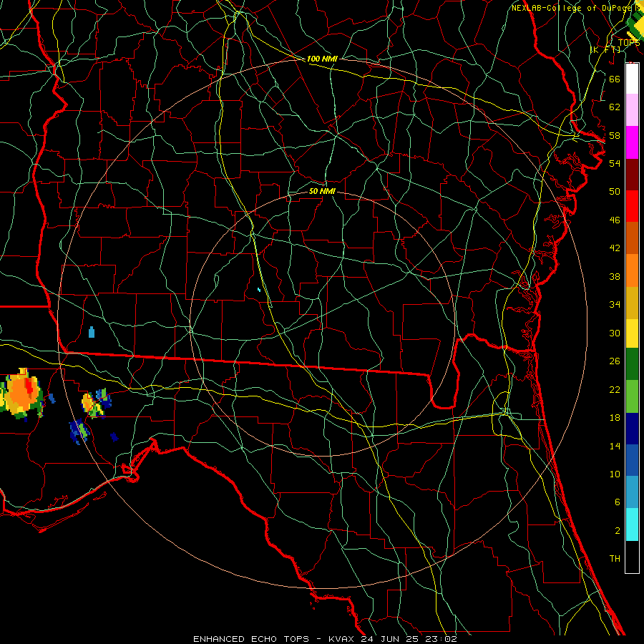Click the large orange storm echo at the west edge
The height and width of the screenshot is (644, 644).
click(x=21, y=393)
